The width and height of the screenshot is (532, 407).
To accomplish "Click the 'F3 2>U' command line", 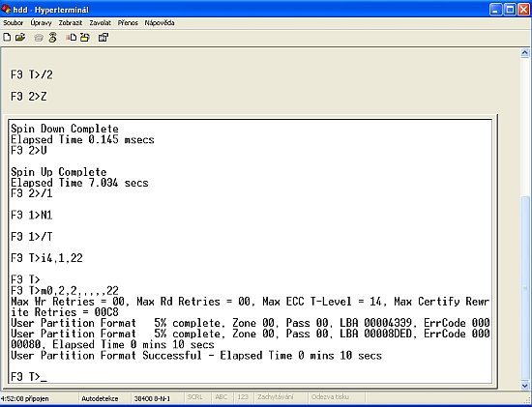I will 29,150.
